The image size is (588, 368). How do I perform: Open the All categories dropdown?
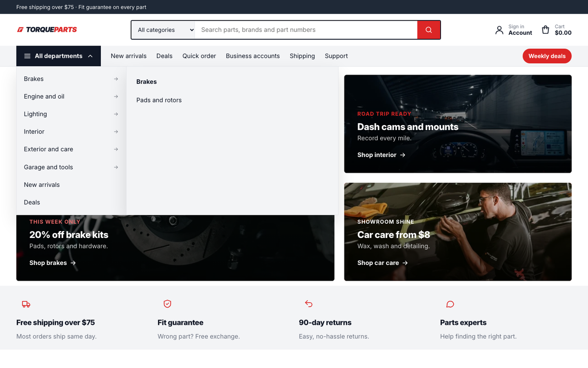[163, 30]
